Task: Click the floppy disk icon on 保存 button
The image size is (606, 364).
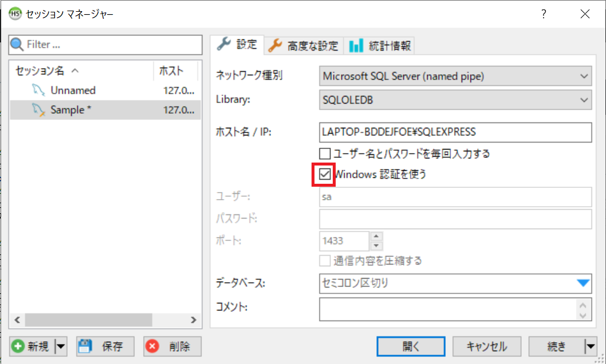Action: tap(85, 346)
